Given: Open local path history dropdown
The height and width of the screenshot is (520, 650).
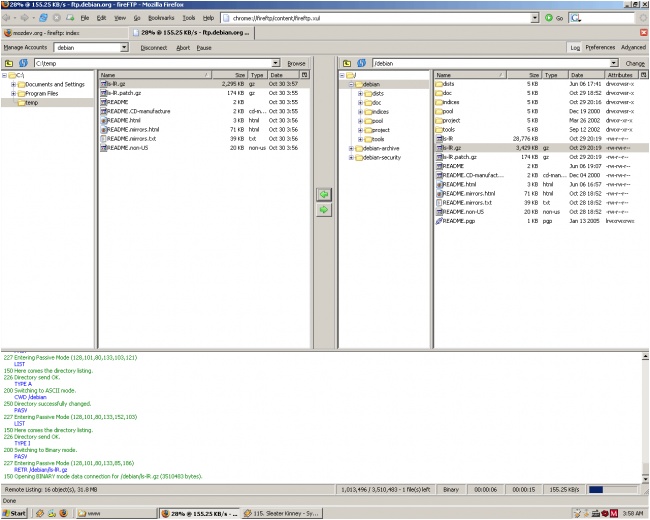Looking at the screenshot, I should coord(276,63).
